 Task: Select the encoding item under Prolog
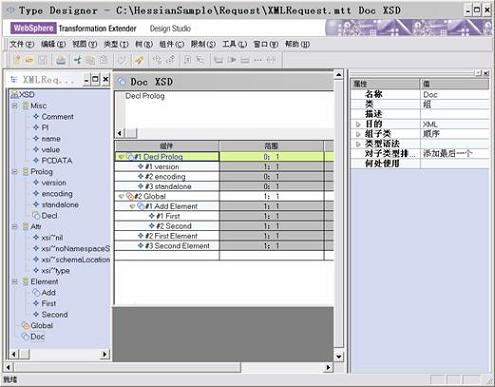57,194
